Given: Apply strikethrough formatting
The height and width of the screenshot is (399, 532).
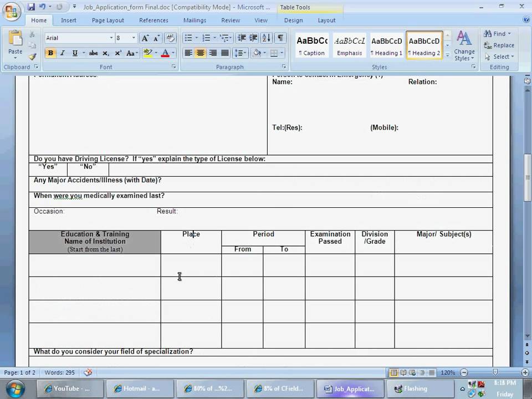Looking at the screenshot, I should tap(93, 53).
